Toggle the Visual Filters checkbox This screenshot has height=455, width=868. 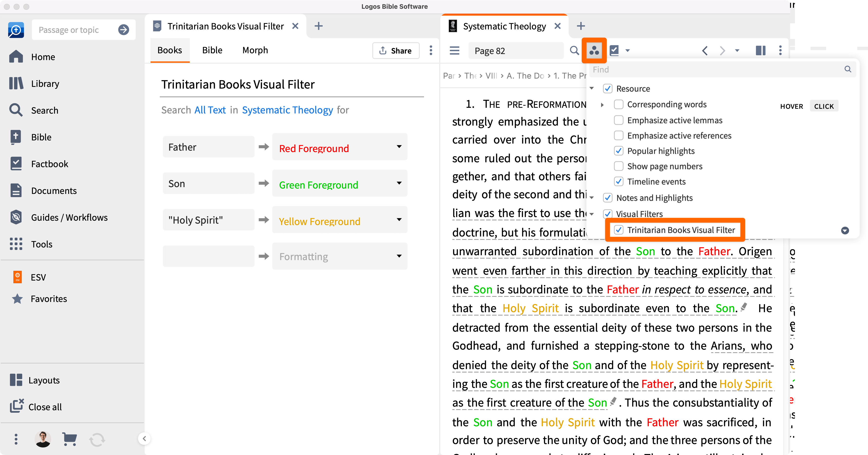point(608,214)
